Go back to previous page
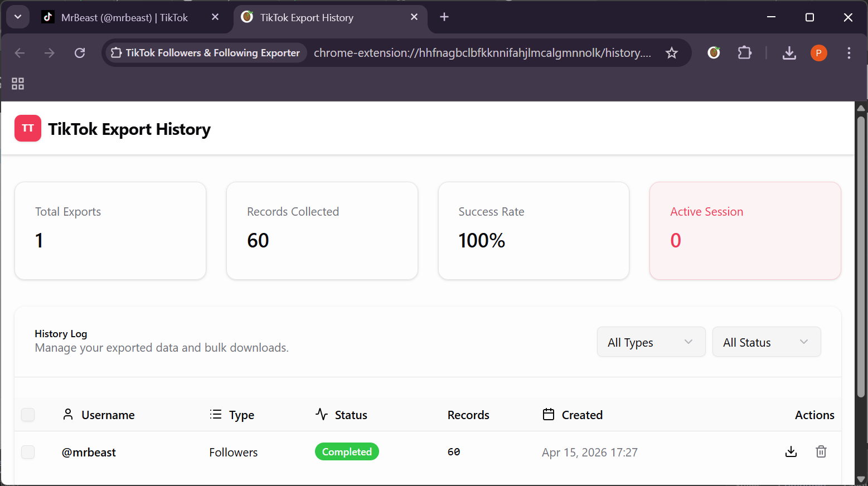 click(x=20, y=53)
